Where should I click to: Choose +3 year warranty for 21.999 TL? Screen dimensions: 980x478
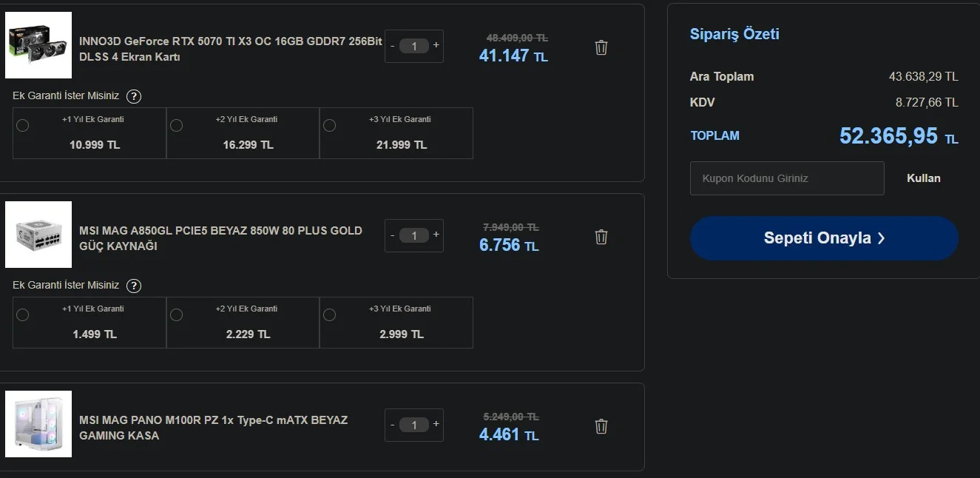(329, 125)
